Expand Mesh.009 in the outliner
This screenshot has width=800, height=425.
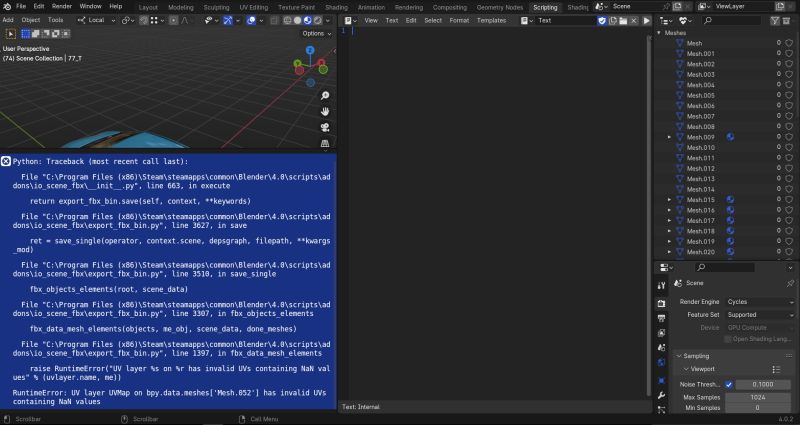point(669,137)
